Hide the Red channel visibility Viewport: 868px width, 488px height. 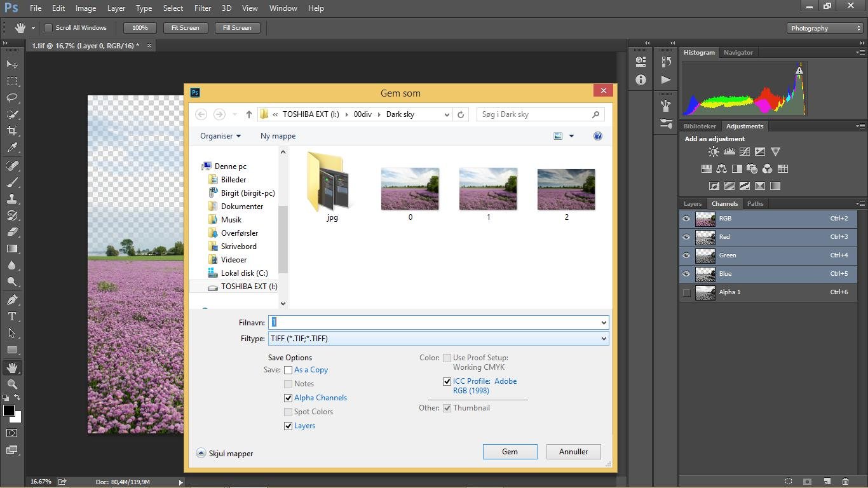pos(686,237)
